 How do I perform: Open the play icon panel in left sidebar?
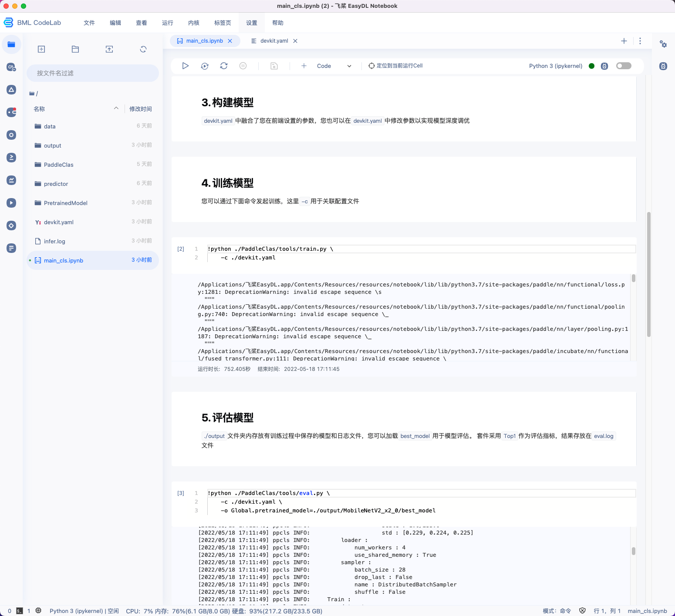pos(11,203)
